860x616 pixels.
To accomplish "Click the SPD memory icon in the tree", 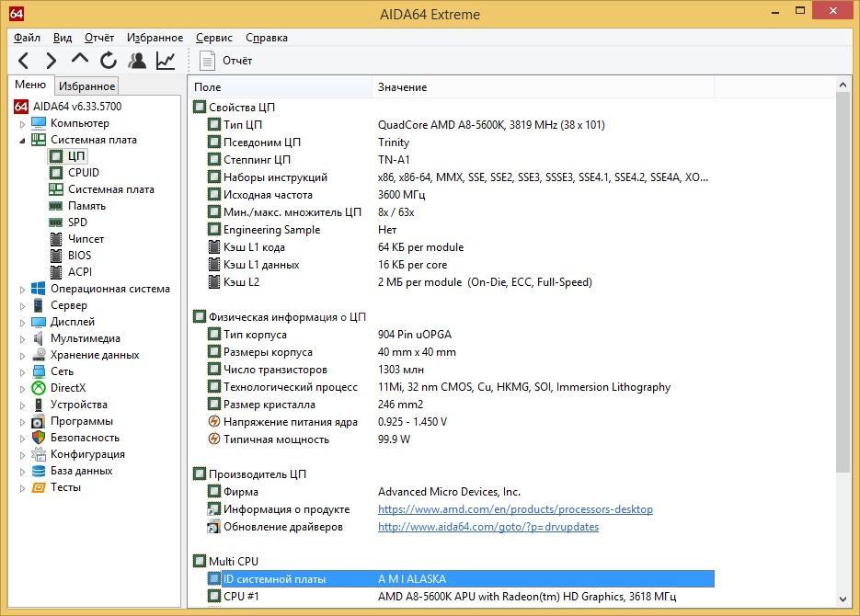I will [56, 222].
